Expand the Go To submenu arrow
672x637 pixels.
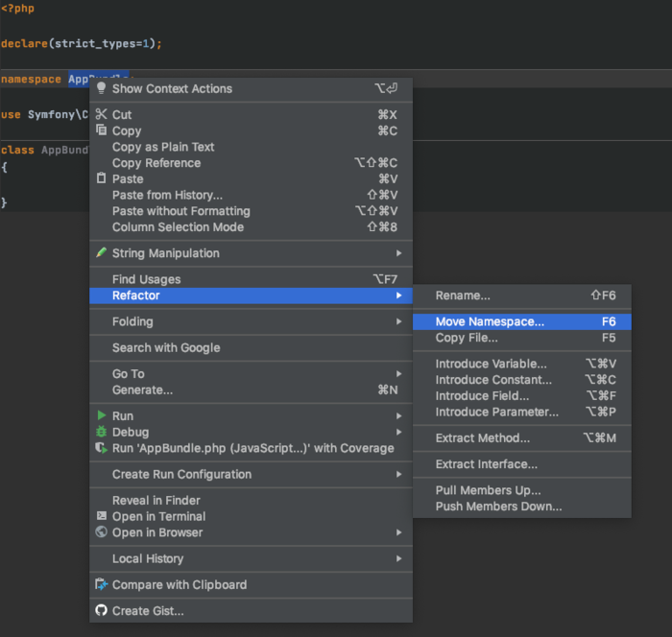point(399,374)
